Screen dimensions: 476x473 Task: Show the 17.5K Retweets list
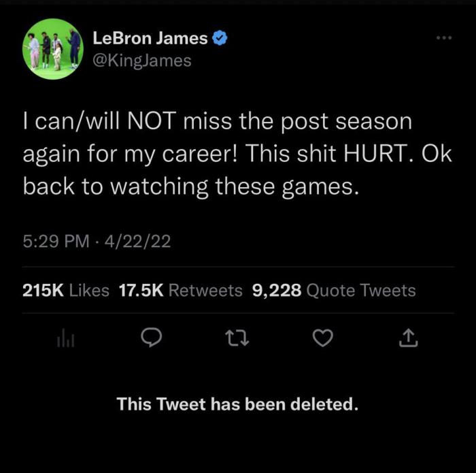[180, 291]
